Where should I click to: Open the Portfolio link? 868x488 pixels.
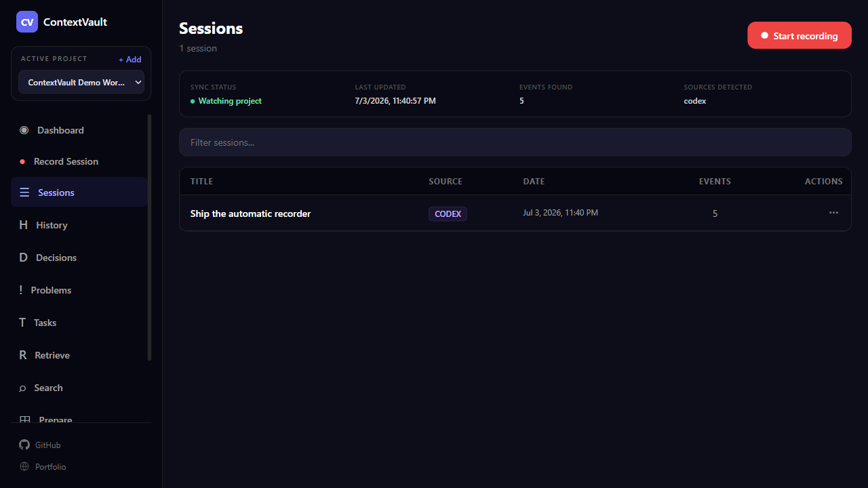pyautogui.click(x=43, y=466)
